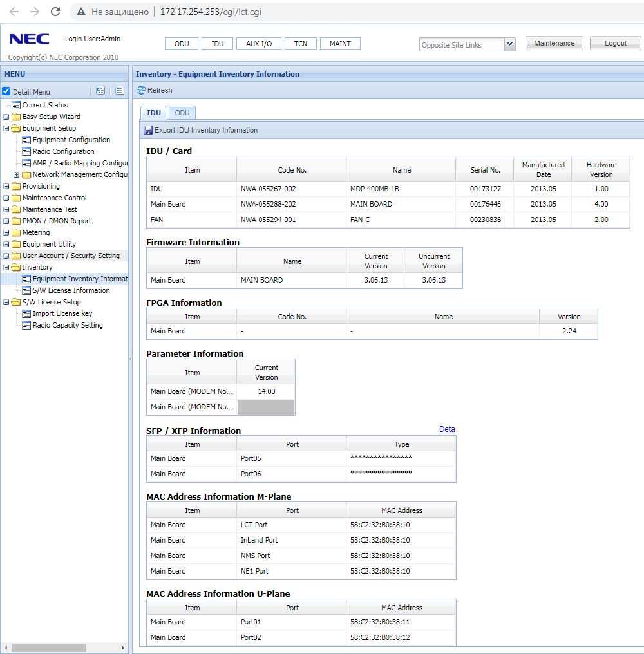The width and height of the screenshot is (644, 654).
Task: Click the Provisioning folder icon
Action: point(16,186)
